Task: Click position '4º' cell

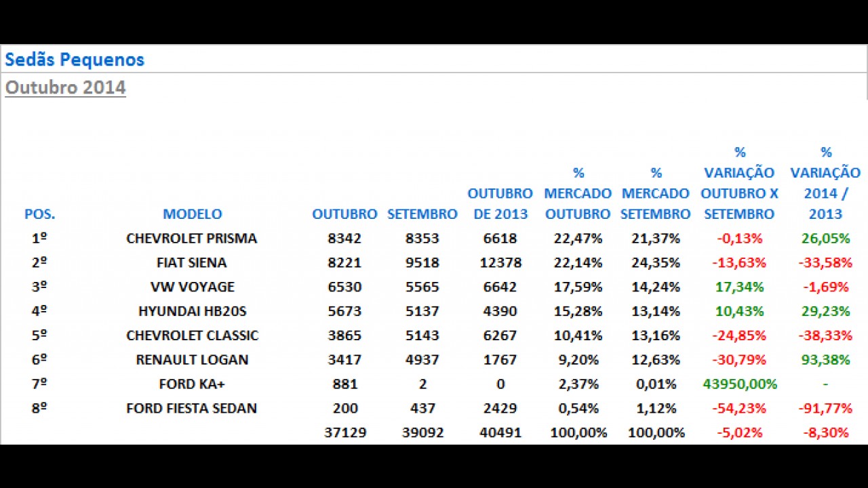Action: point(40,312)
